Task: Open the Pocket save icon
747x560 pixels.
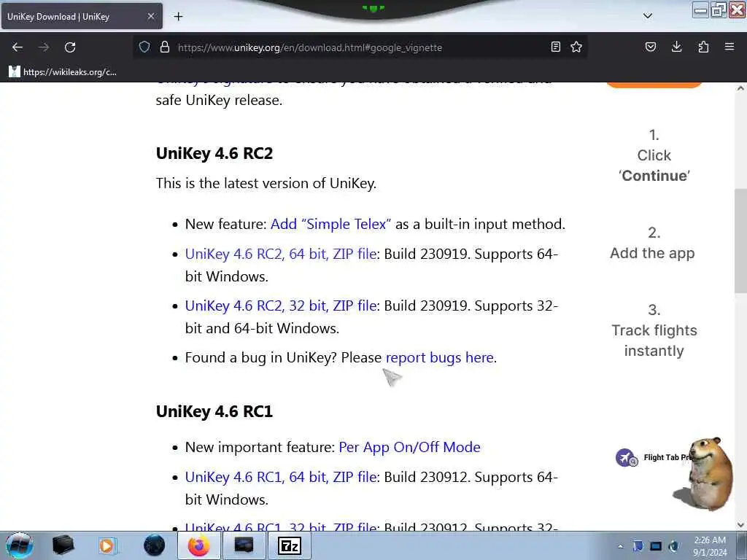Action: pos(650,47)
